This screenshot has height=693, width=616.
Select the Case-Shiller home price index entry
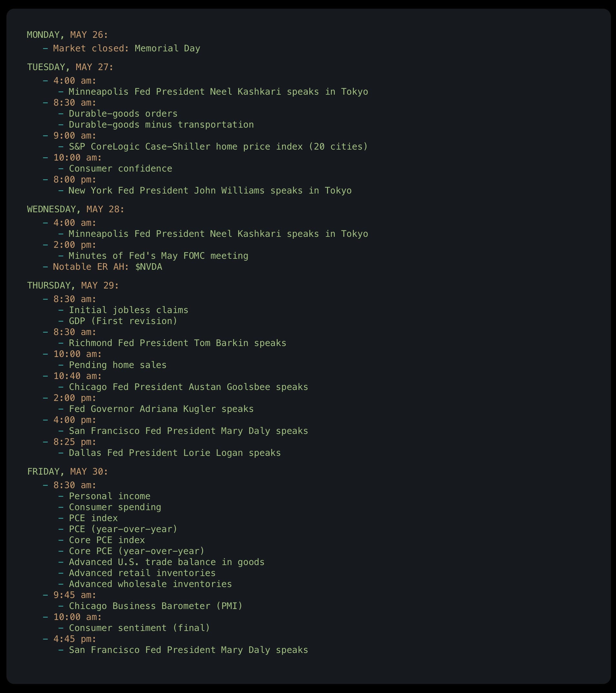click(x=218, y=147)
